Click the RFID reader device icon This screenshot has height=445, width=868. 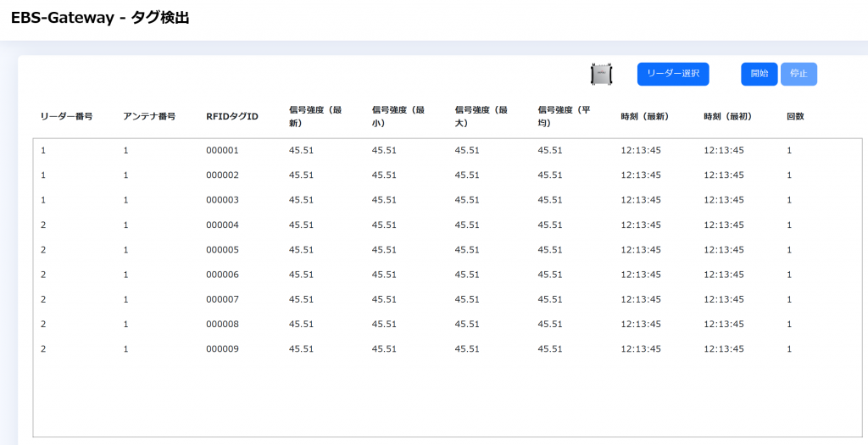(602, 75)
